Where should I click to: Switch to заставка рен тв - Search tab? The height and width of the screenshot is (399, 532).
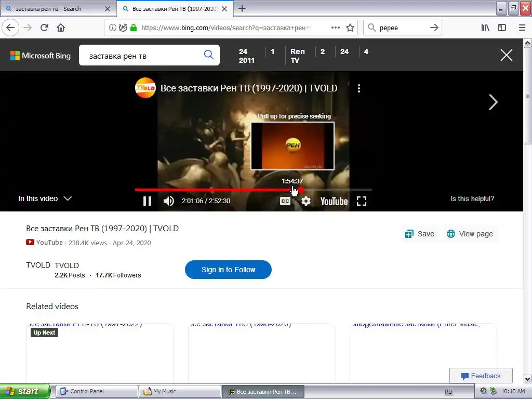pyautogui.click(x=58, y=9)
